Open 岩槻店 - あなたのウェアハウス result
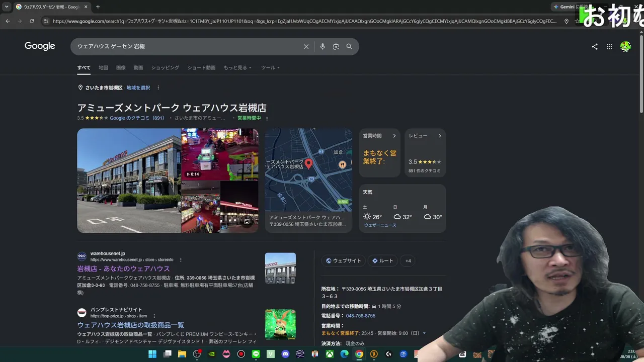 tap(124, 269)
